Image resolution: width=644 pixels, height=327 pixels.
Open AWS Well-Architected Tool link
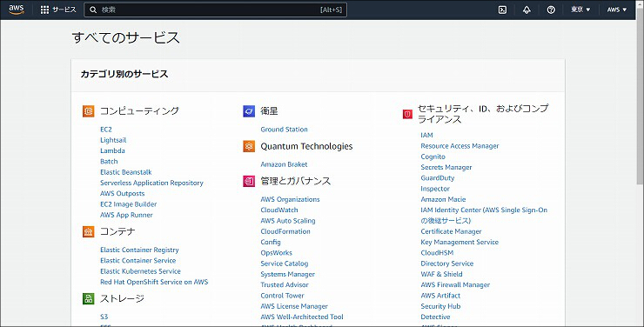(x=302, y=317)
